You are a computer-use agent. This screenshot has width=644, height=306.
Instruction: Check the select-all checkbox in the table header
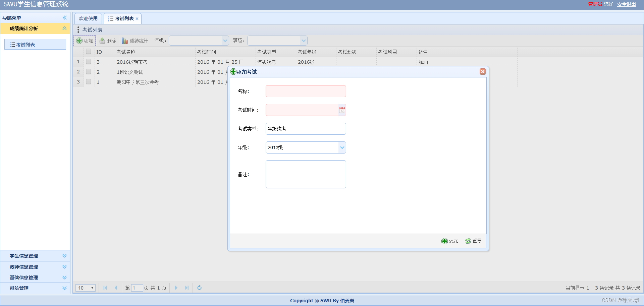point(89,51)
